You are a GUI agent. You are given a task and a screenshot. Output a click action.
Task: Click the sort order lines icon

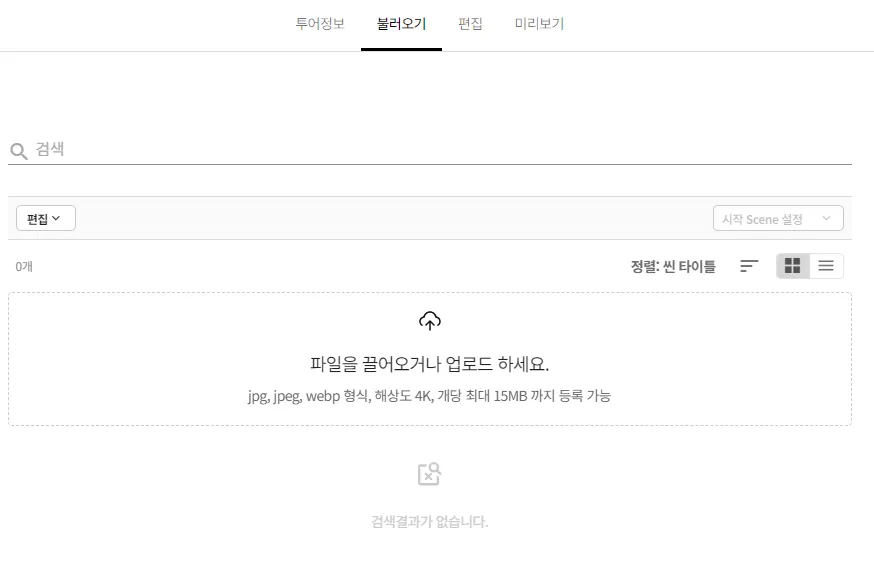coord(749,266)
